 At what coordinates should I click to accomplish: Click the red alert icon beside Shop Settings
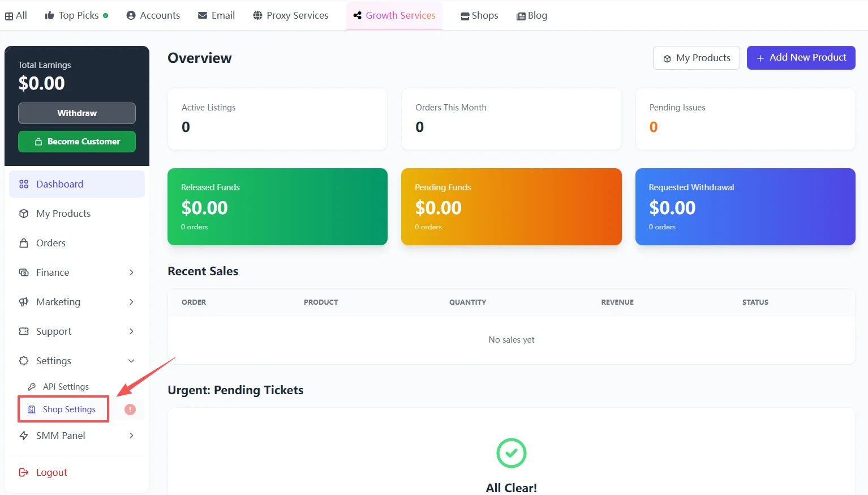pyautogui.click(x=130, y=409)
